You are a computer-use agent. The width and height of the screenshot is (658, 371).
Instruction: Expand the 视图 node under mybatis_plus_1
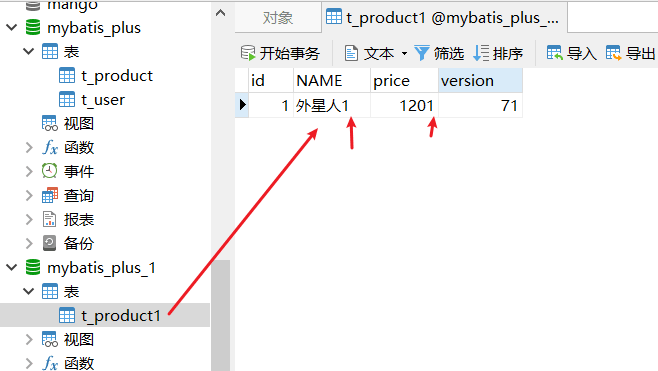point(29,339)
